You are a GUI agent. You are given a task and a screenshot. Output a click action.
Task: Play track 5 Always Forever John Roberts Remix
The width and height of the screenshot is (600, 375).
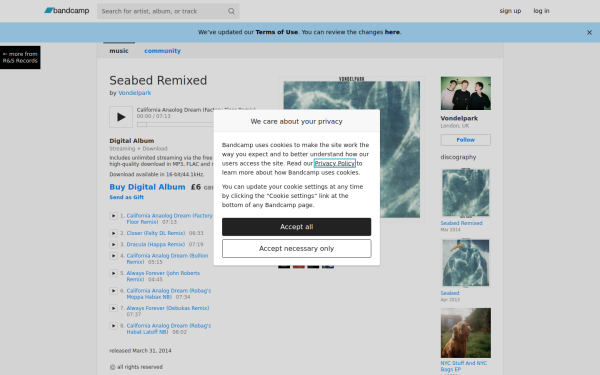tap(113, 273)
